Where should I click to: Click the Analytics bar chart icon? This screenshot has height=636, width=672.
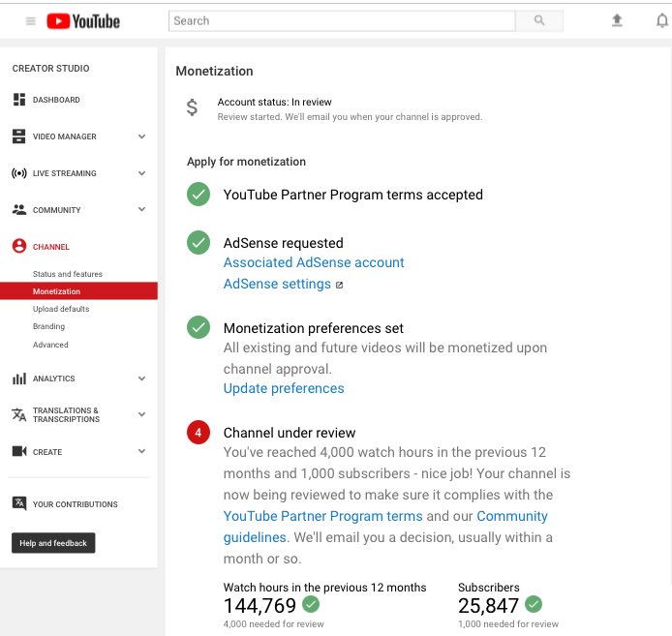pos(18,379)
